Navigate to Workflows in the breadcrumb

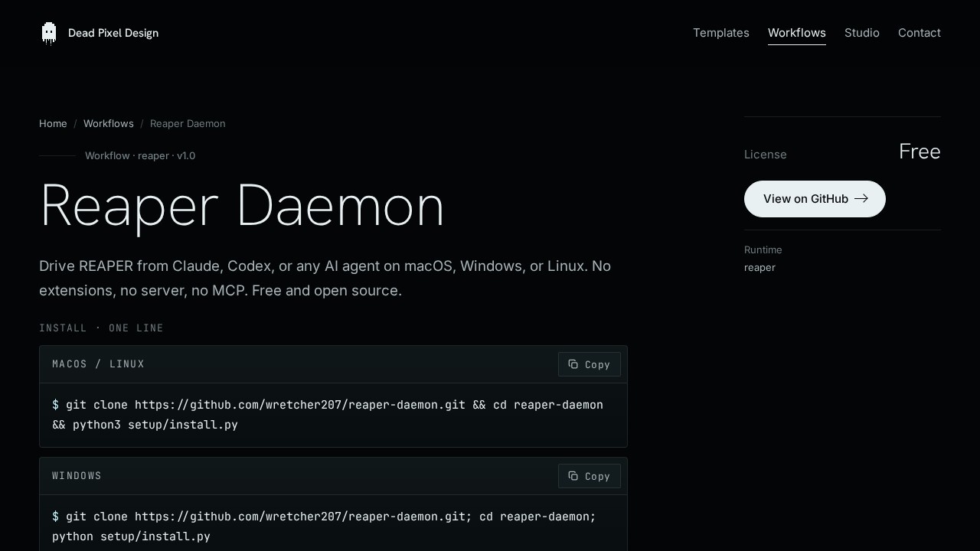coord(109,123)
